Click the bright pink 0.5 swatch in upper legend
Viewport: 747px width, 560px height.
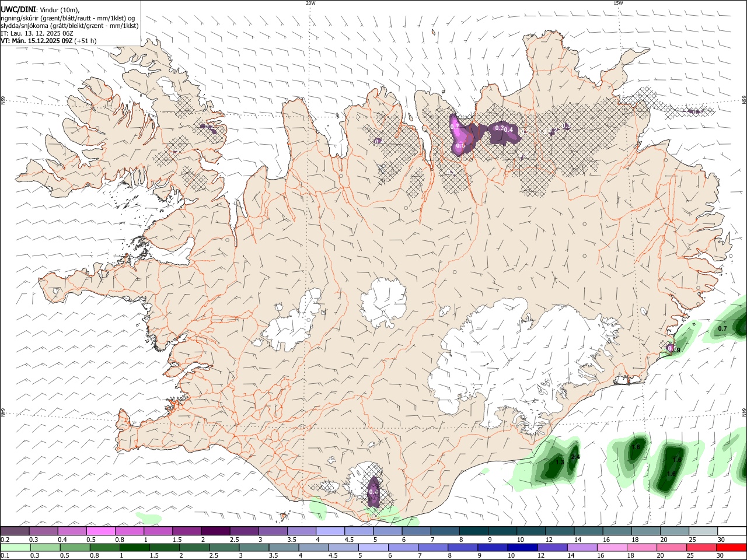[x=101, y=531]
